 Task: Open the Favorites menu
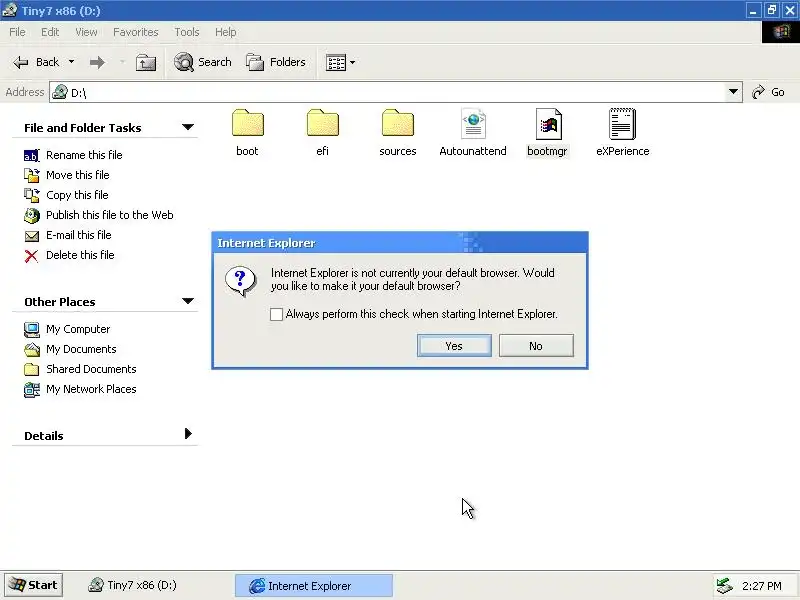pyautogui.click(x=136, y=32)
